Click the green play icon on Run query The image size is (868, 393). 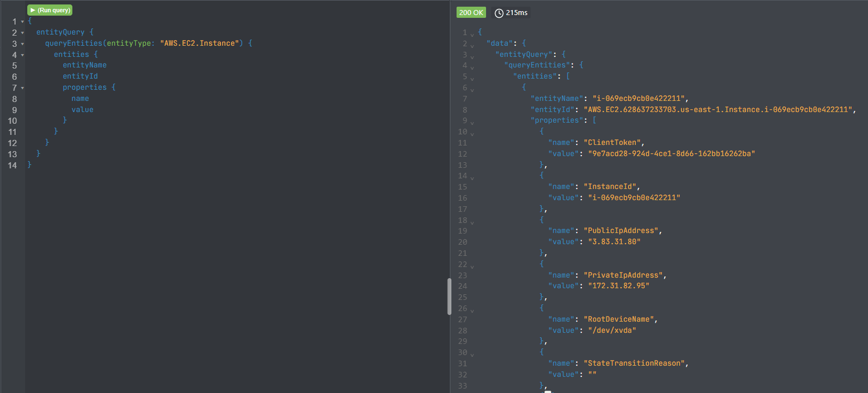pos(34,9)
